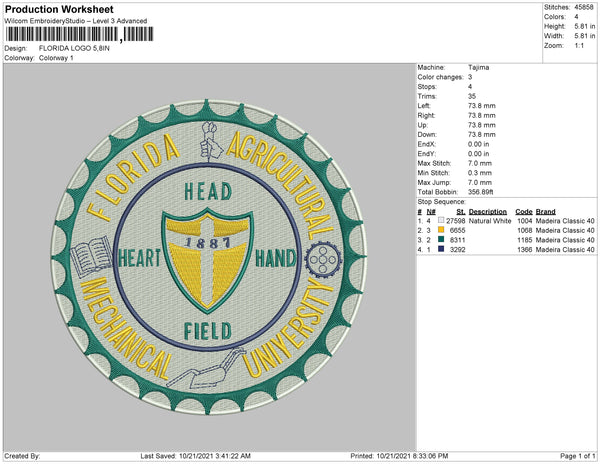Image resolution: width=600 pixels, height=464 pixels.
Task: Click the embroidered seal design preview
Action: click(209, 257)
